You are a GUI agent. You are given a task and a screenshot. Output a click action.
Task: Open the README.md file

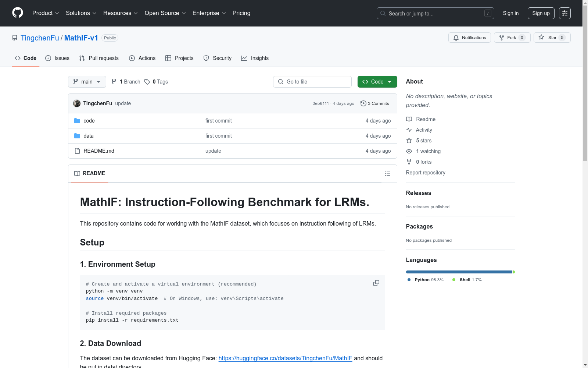[99, 151]
